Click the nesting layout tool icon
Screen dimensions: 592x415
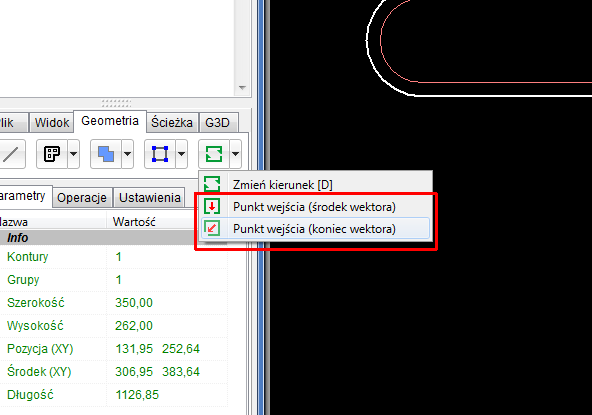click(52, 154)
